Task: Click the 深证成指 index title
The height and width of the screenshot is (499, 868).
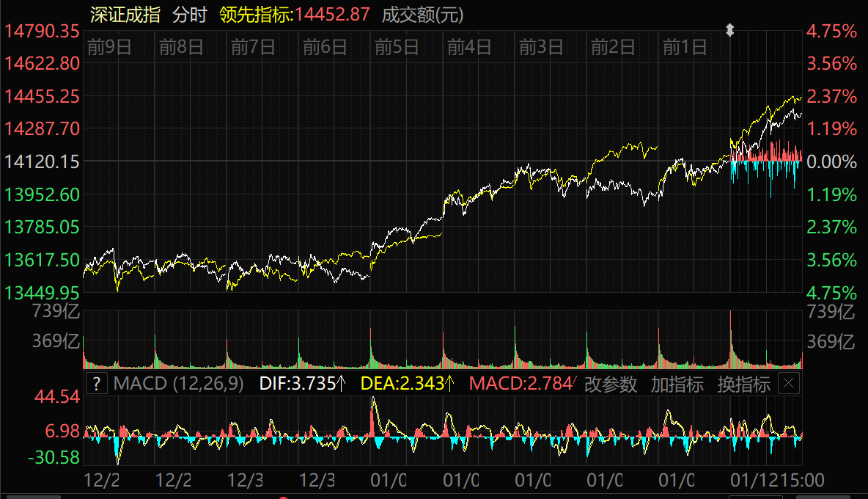Action: 125,15
